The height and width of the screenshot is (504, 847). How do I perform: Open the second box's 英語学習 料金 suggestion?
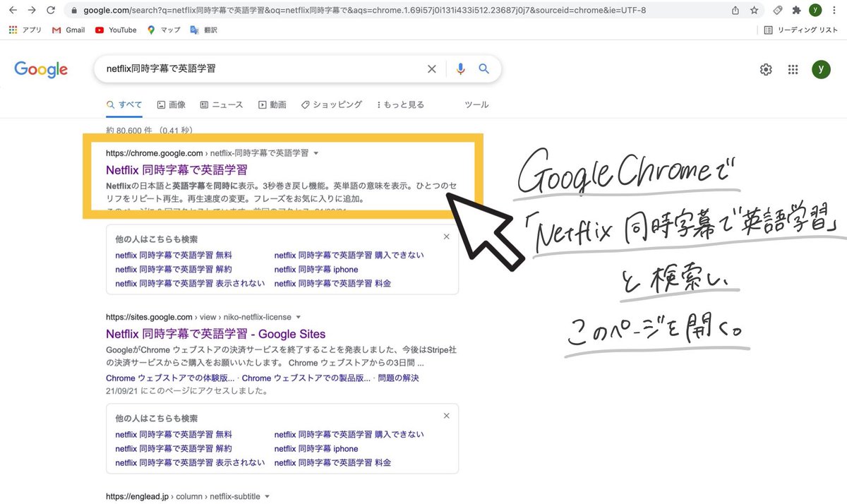tap(332, 462)
